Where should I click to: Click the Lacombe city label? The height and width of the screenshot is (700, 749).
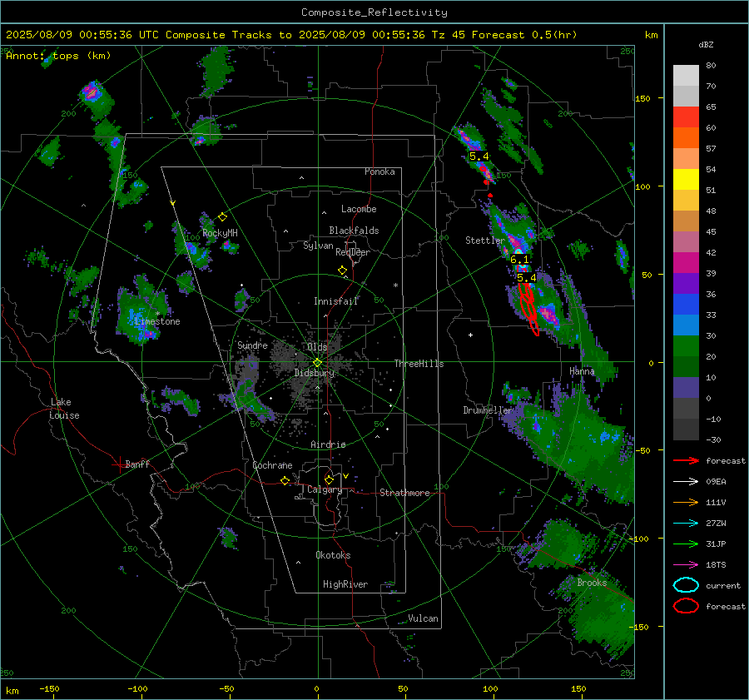point(359,209)
